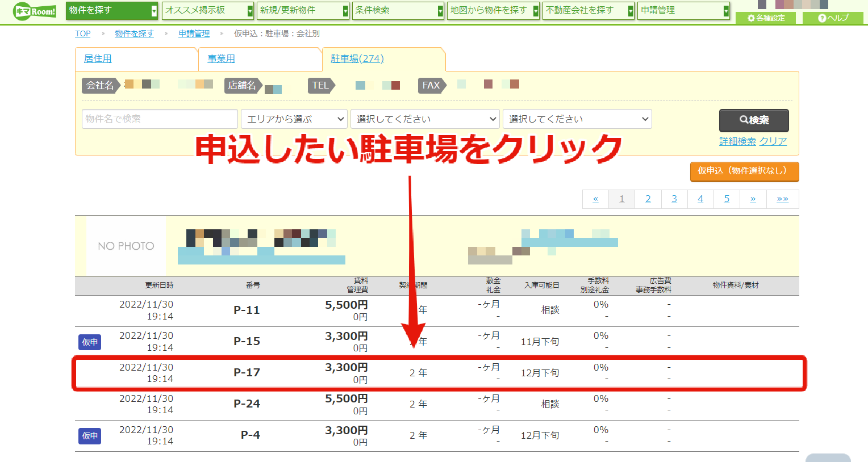Viewport: 868px width, 462px height.
Task: Open the 申請管理 menu
Action: pyautogui.click(x=684, y=10)
